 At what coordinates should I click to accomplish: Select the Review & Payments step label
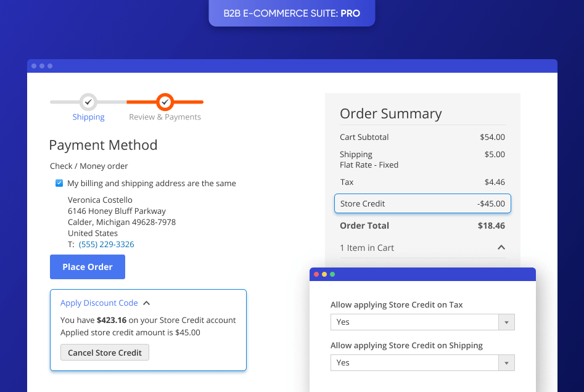click(165, 116)
